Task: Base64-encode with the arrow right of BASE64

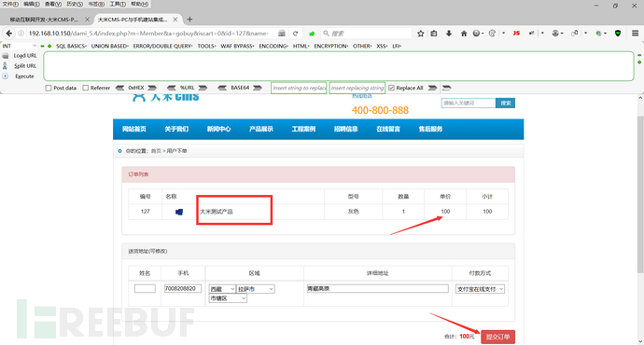Action: click(x=258, y=88)
